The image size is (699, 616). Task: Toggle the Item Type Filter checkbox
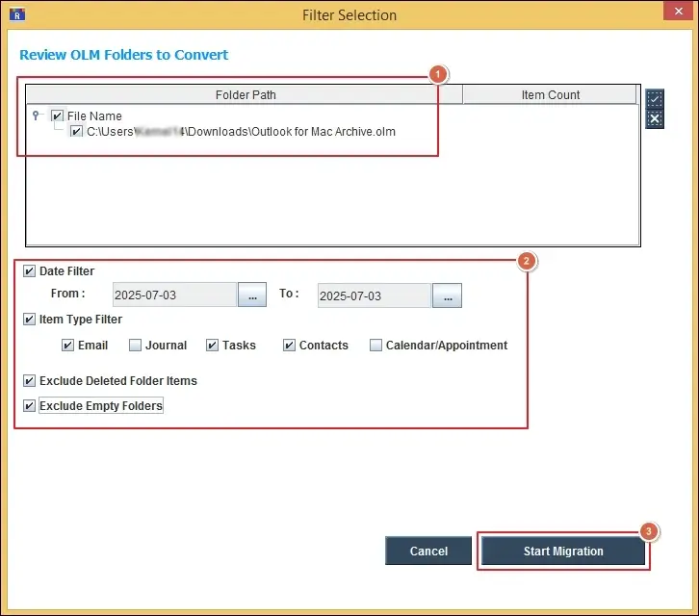(x=30, y=320)
